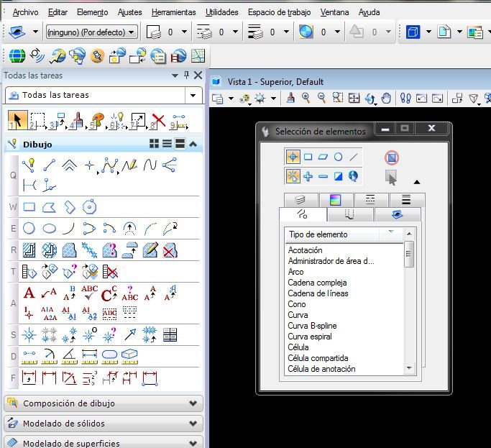Select the Measure Volume tool
Screen dimensions: 491x448
point(129,357)
